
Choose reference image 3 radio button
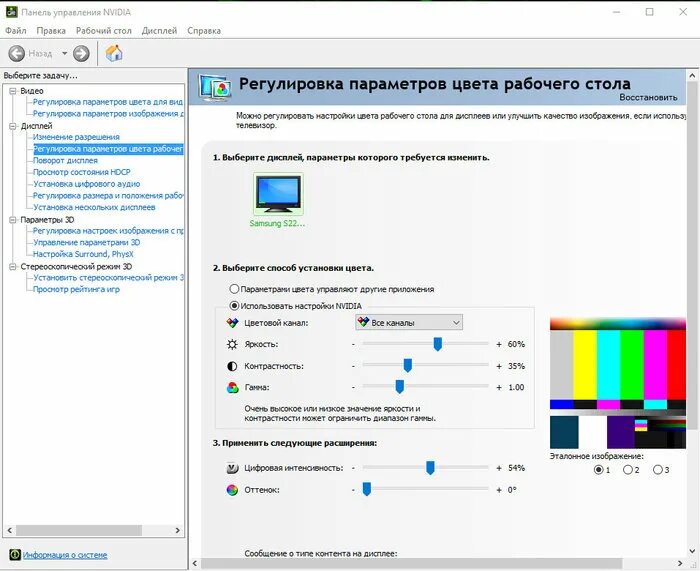[x=658, y=470]
